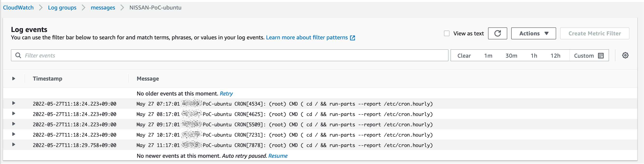This screenshot has height=164, width=644.
Task: Click the Create Metric Filter button
Action: [x=595, y=33]
